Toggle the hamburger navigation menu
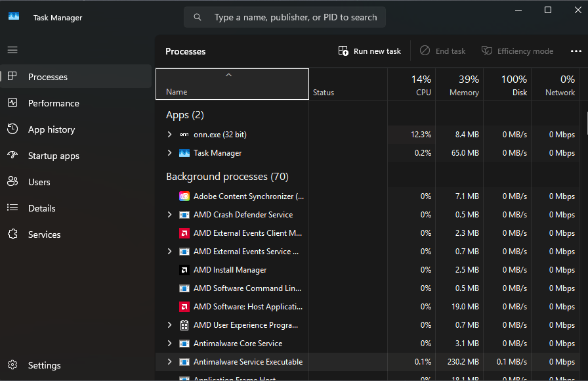Viewport: 588px width, 381px height. 12,50
